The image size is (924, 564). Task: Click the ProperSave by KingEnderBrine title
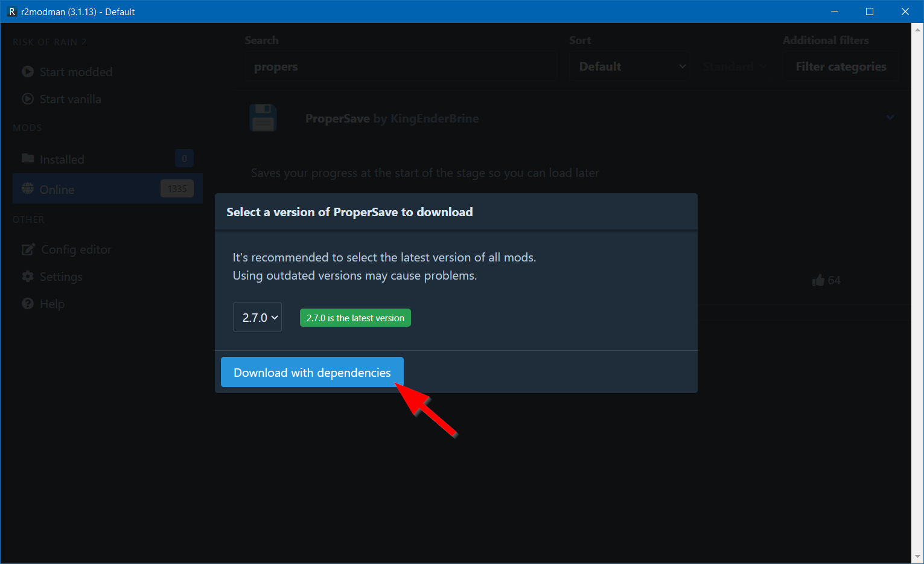click(x=392, y=118)
